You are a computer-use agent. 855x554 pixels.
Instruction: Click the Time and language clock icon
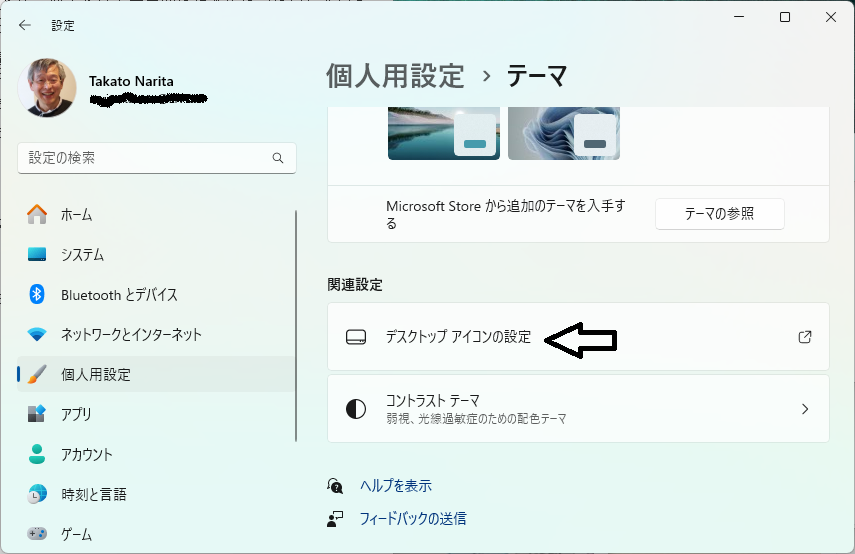[x=37, y=494]
